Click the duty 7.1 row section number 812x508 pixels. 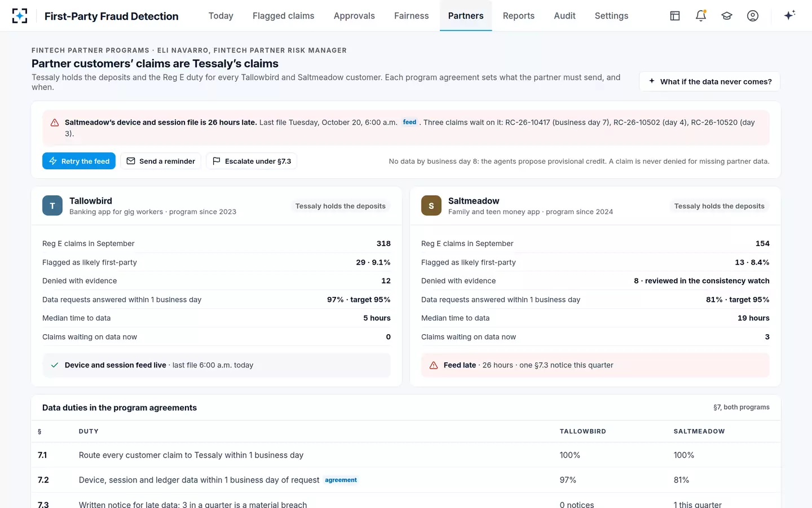(x=42, y=455)
